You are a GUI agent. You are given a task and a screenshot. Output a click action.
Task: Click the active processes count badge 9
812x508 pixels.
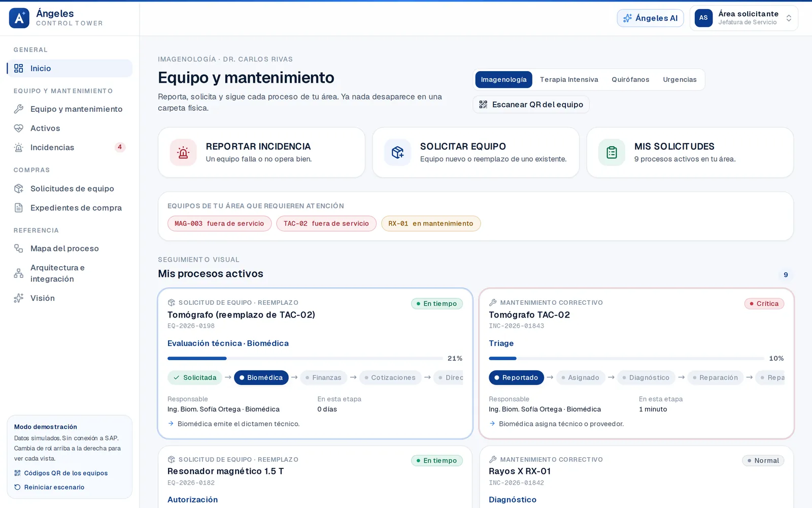[x=786, y=275]
